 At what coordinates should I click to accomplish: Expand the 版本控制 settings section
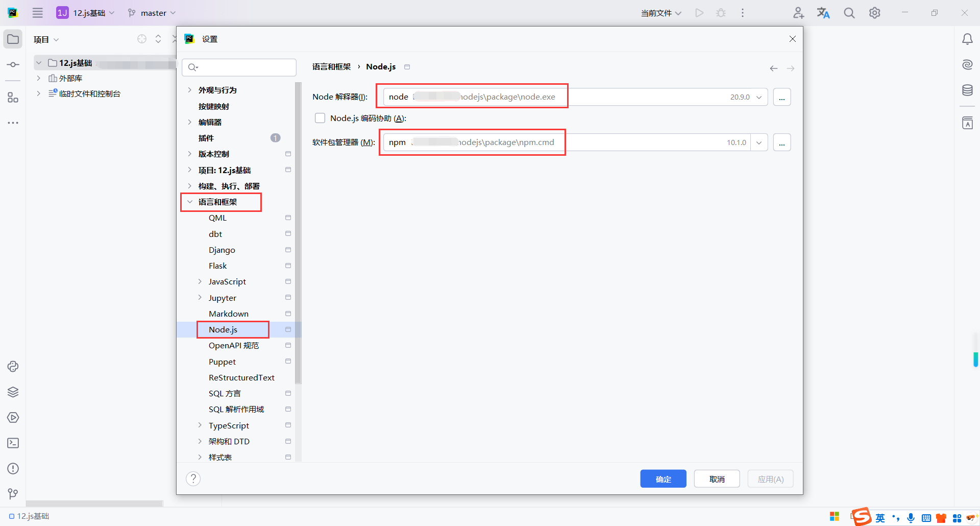(x=190, y=154)
